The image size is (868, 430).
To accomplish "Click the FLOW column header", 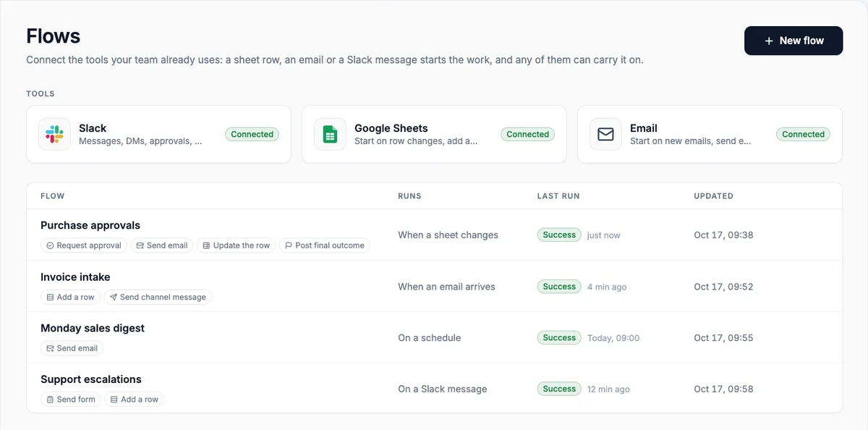I will click(x=52, y=196).
